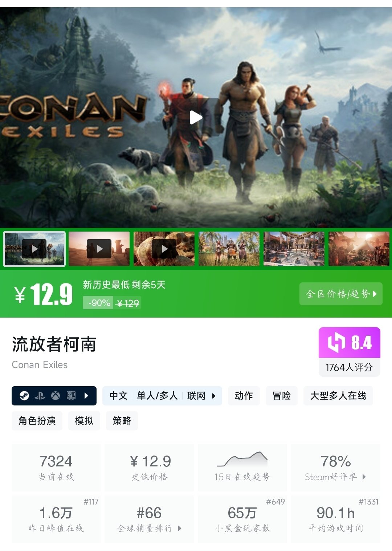Open 全球销量排行 ranking
Image resolution: width=392 pixels, height=551 pixels.
pos(149,519)
